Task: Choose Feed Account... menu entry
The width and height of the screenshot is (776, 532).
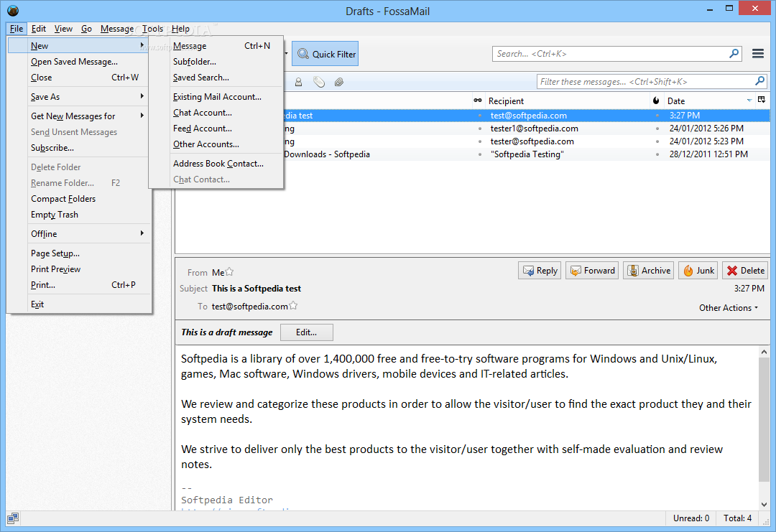Action: pyautogui.click(x=216, y=128)
